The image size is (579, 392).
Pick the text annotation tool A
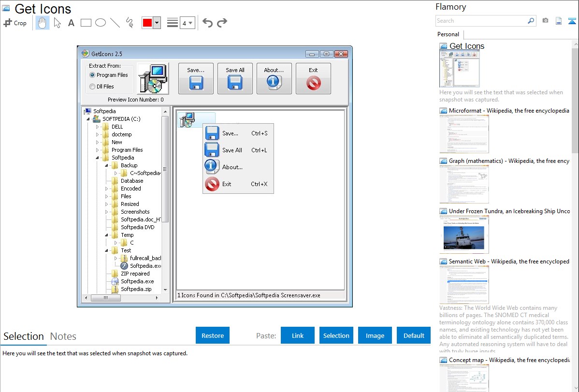(x=71, y=23)
